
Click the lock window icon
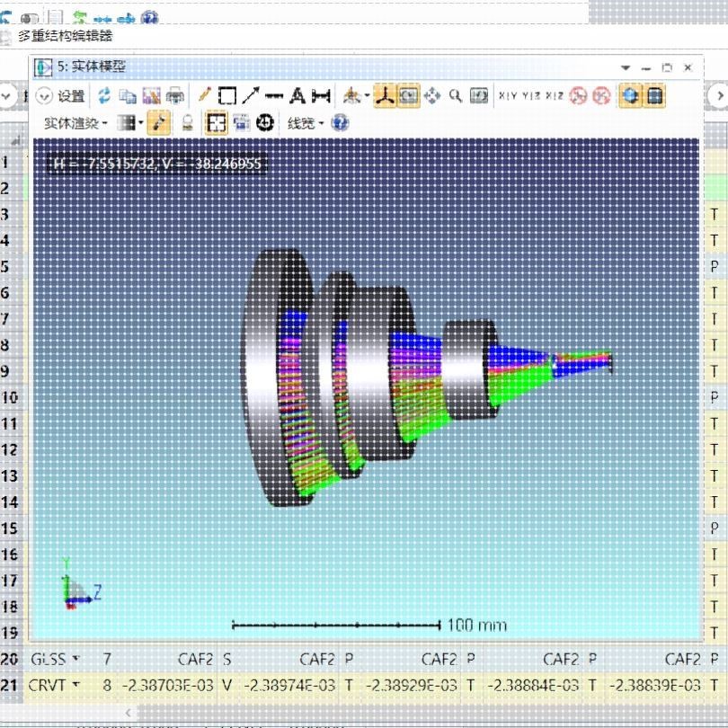click(x=188, y=123)
